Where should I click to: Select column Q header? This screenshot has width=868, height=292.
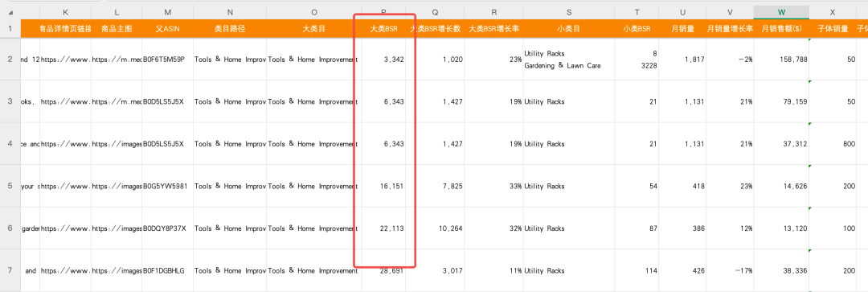click(435, 12)
